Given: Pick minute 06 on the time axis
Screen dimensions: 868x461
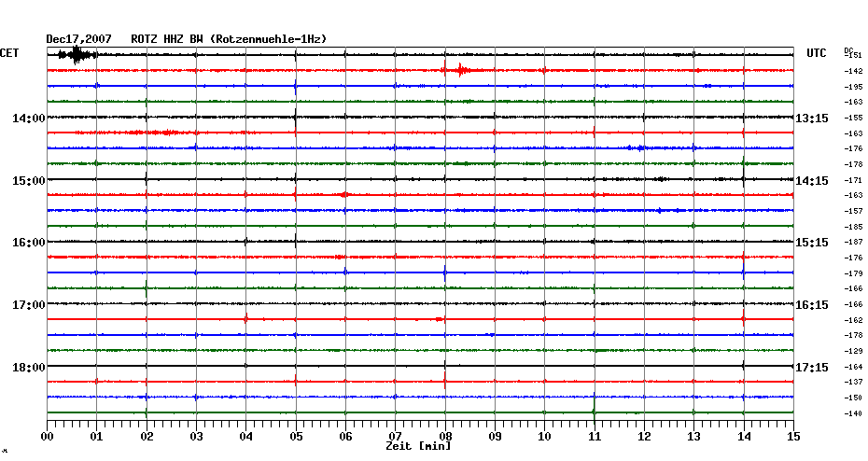Looking at the screenshot, I should 345,437.
